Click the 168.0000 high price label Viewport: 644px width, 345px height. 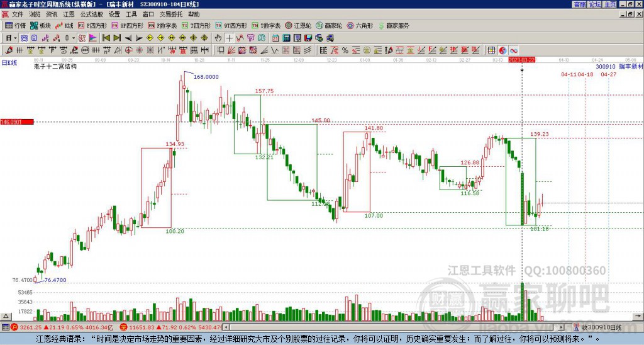(206, 77)
